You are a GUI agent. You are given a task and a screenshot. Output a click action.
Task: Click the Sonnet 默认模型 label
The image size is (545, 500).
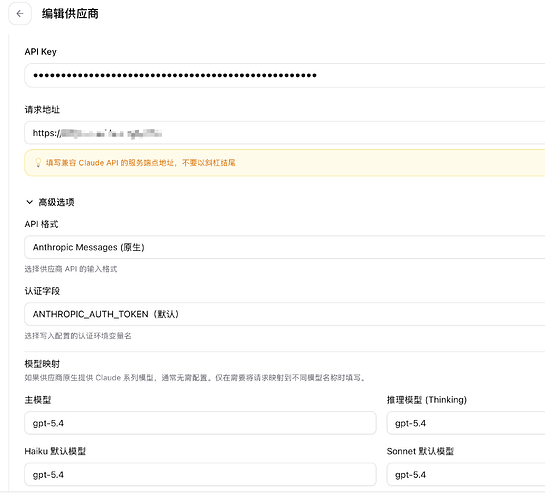[x=420, y=451]
